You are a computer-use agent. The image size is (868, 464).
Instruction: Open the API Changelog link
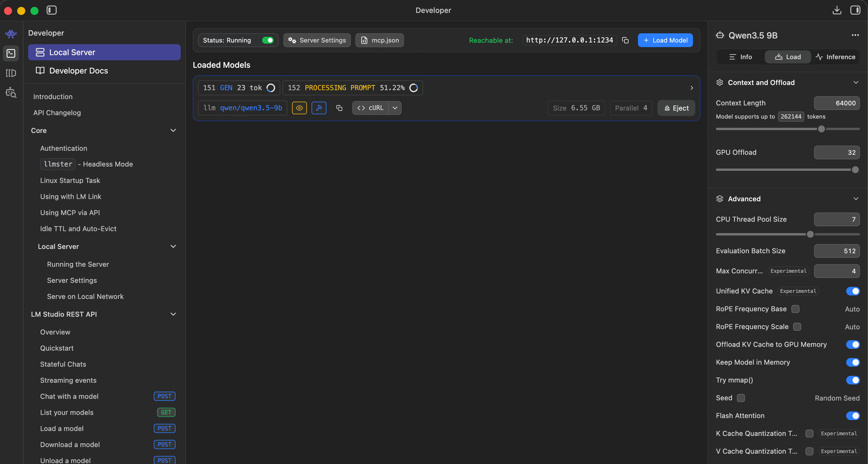pyautogui.click(x=57, y=113)
